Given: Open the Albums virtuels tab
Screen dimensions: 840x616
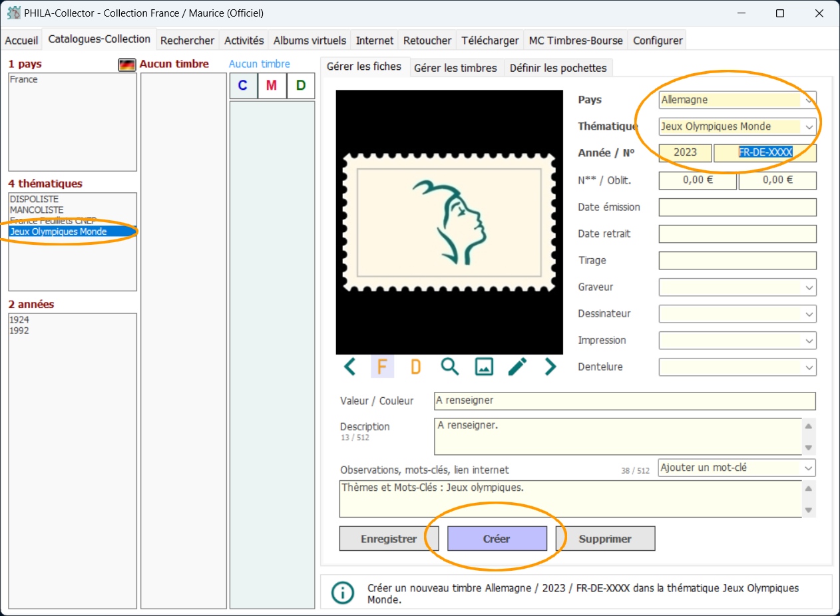Looking at the screenshot, I should point(310,41).
